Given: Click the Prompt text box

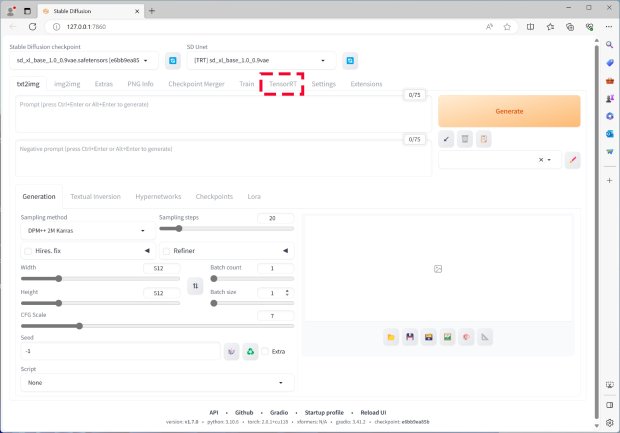Looking at the screenshot, I should click(x=223, y=114).
